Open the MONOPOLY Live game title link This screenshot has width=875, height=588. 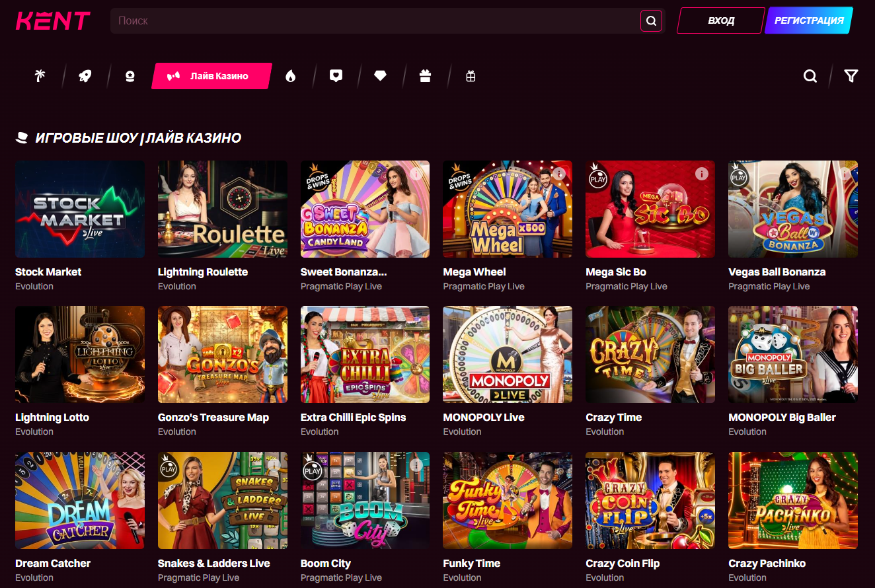[x=484, y=417]
